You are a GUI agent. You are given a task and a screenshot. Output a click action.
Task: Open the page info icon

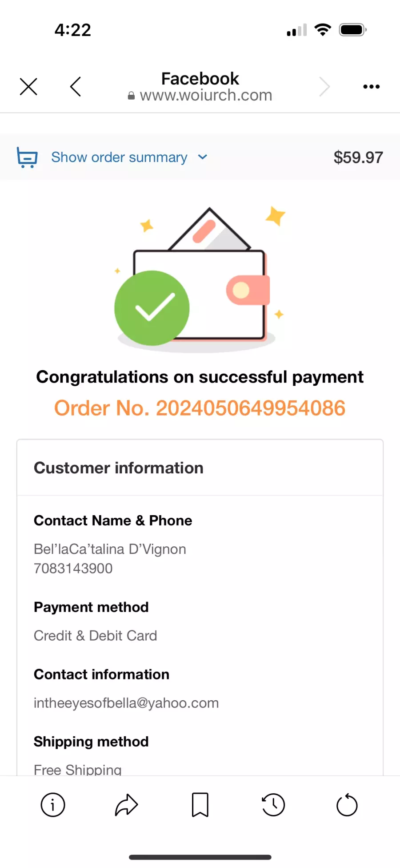pyautogui.click(x=53, y=805)
